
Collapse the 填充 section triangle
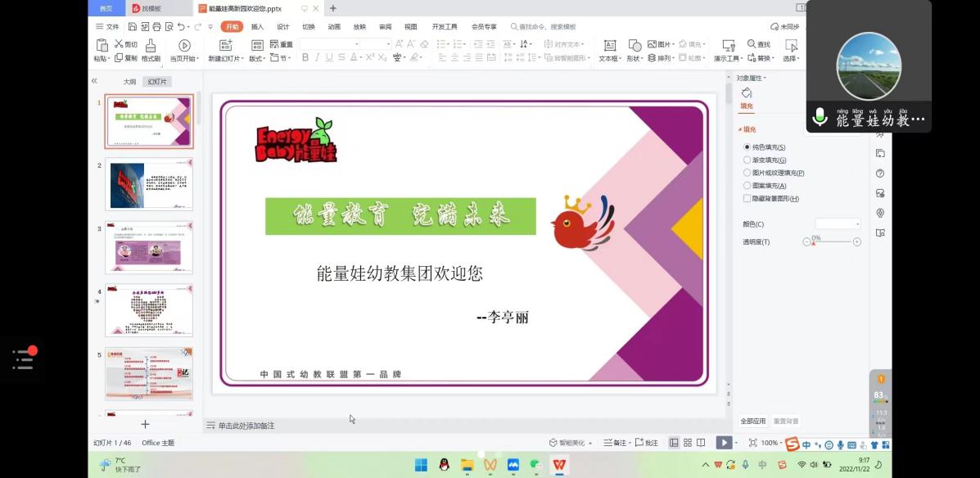pos(740,130)
